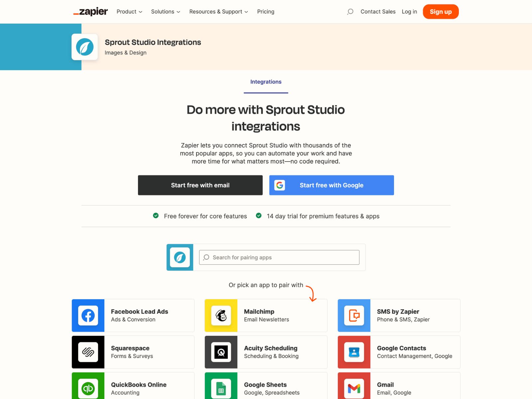The height and width of the screenshot is (399, 532).
Task: Click Start free with Google button
Action: point(332,185)
